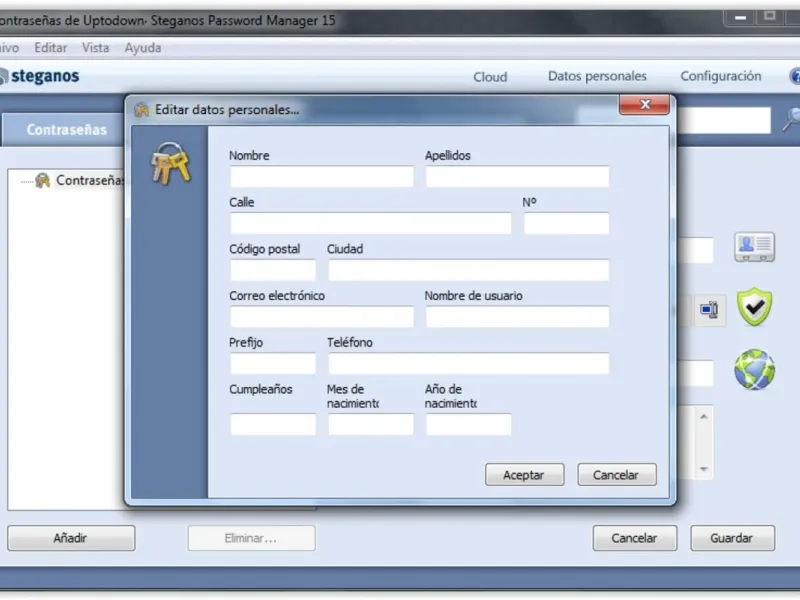Screen dimensions: 800x600
Task: Select the Contraseñas tree item
Action: point(89,180)
